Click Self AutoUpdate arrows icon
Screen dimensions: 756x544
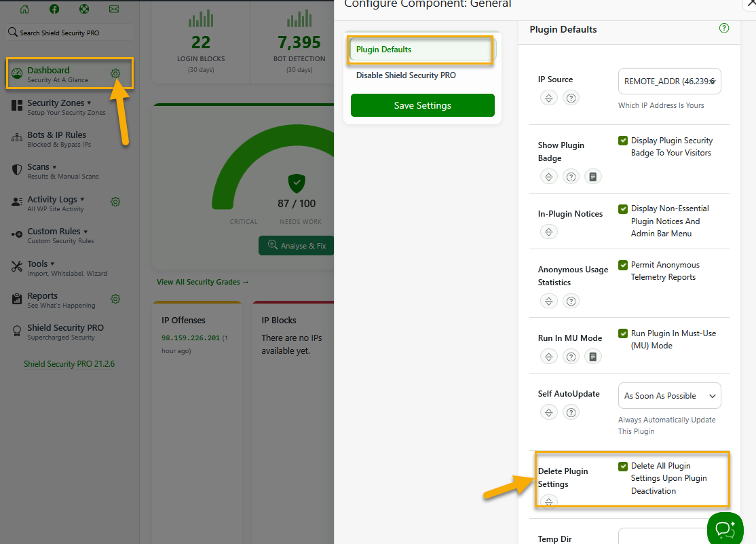549,413
